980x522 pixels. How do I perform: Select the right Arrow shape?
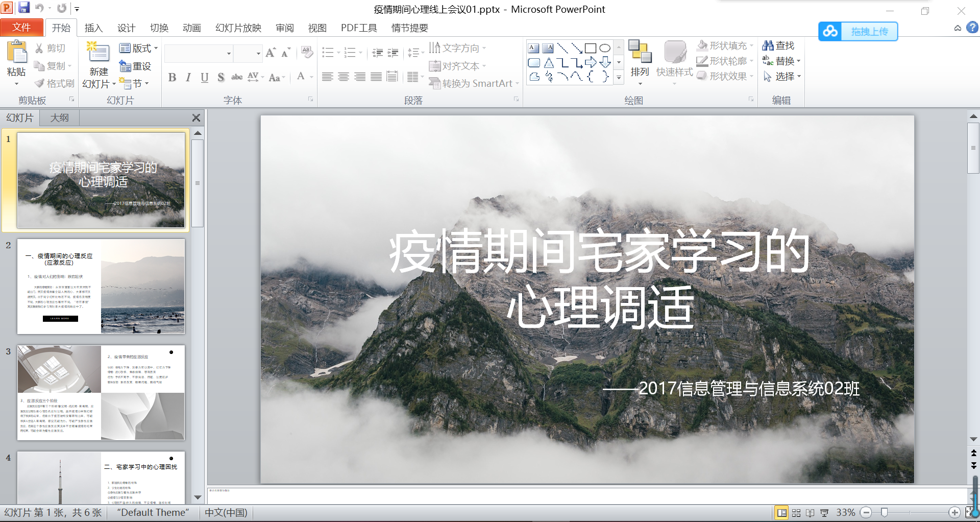pos(591,62)
